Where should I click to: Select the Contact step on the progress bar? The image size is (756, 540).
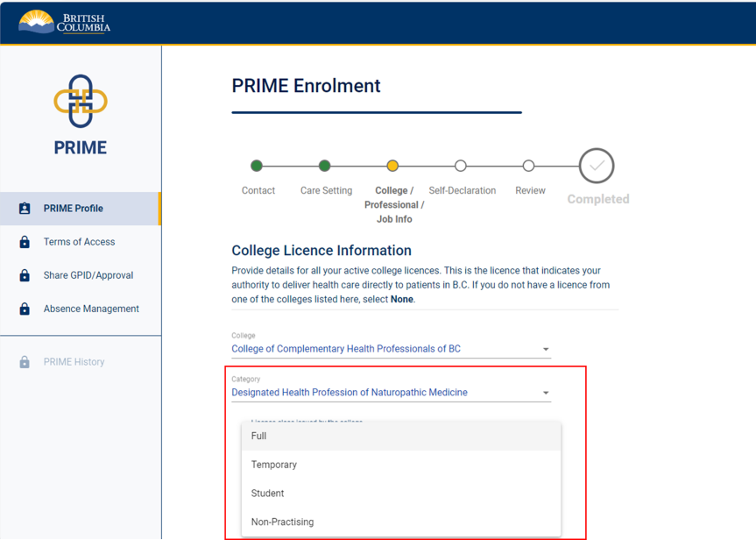(x=258, y=166)
